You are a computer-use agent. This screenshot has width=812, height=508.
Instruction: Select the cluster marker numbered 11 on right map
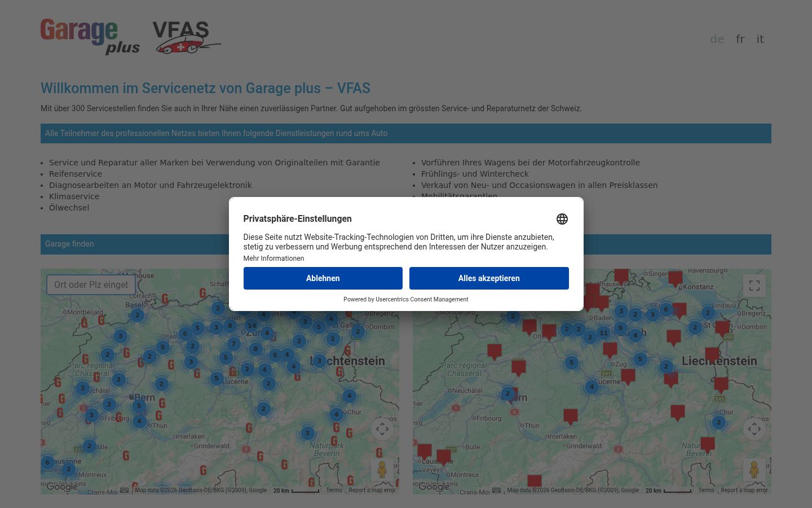604,332
